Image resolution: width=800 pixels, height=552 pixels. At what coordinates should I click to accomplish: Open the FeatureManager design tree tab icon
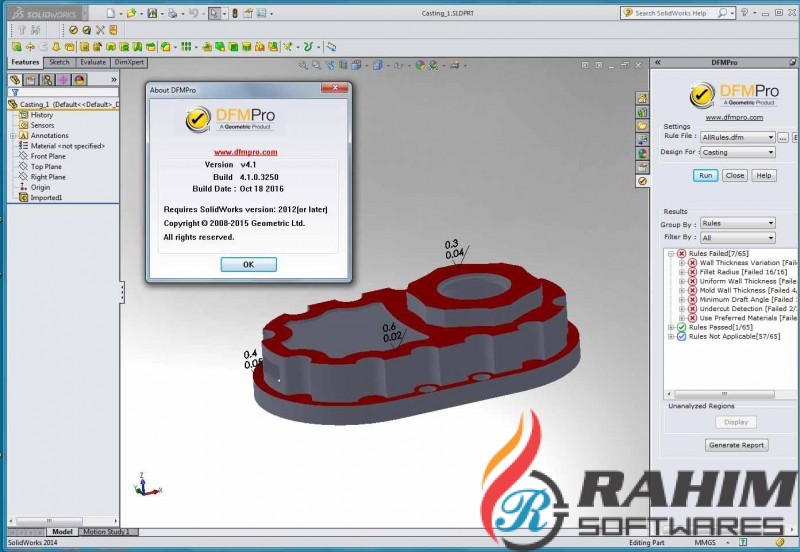[15, 80]
